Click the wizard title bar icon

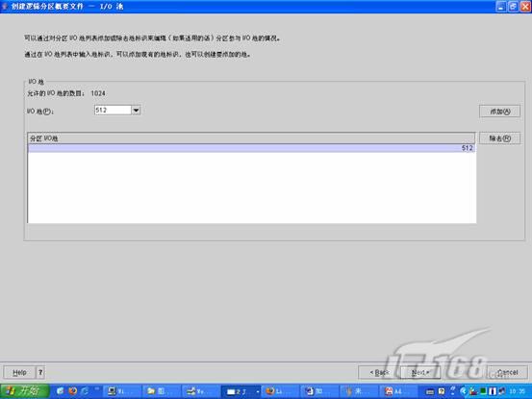[5, 6]
